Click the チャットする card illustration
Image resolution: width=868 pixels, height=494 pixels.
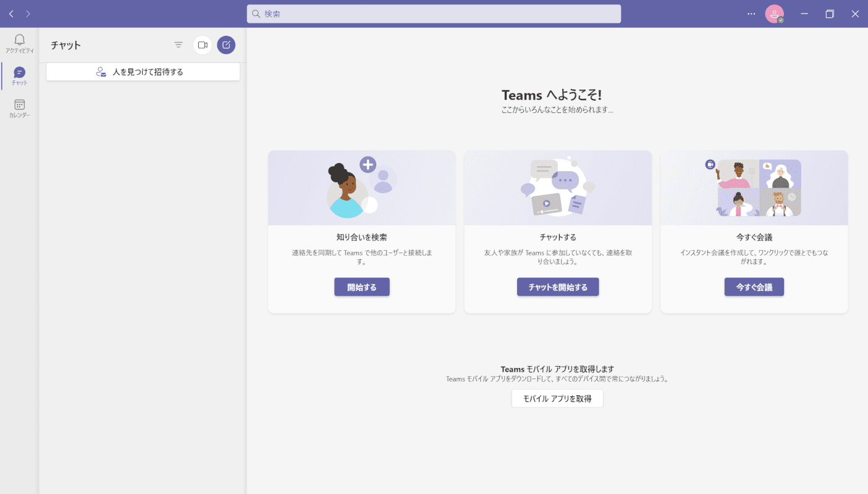[558, 188]
